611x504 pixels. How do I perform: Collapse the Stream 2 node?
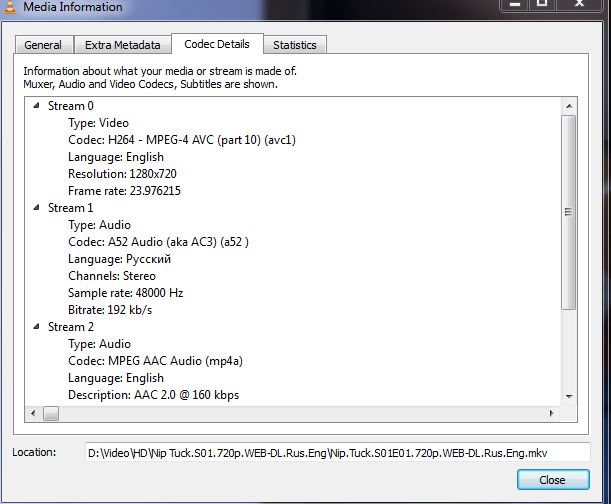37,326
